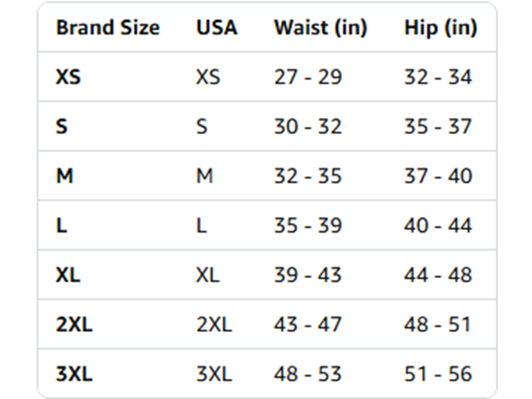Select the bold L brand size cell

(62, 225)
